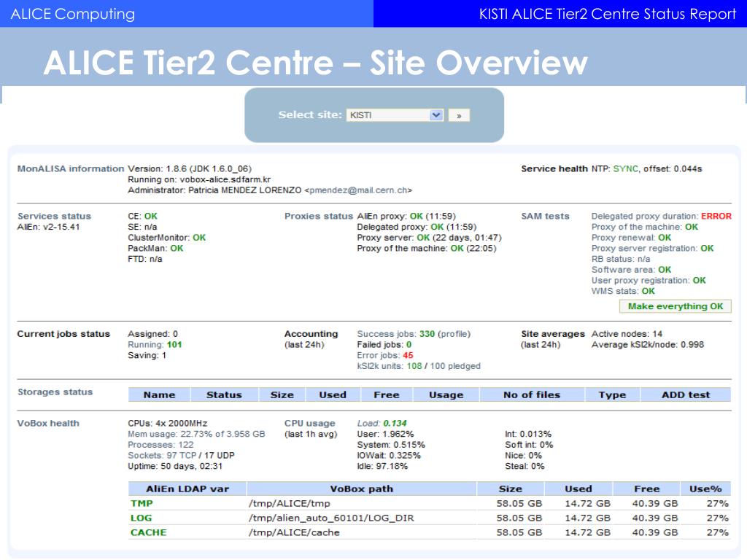Click the Active nodes: 14 text
The width and height of the screenshot is (747, 560).
[x=627, y=334]
